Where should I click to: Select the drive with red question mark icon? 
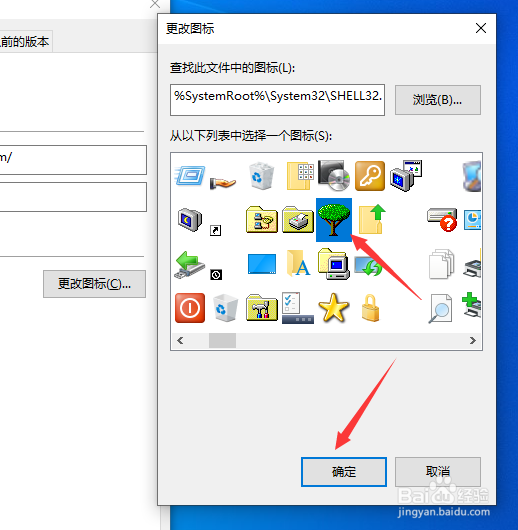click(x=442, y=220)
